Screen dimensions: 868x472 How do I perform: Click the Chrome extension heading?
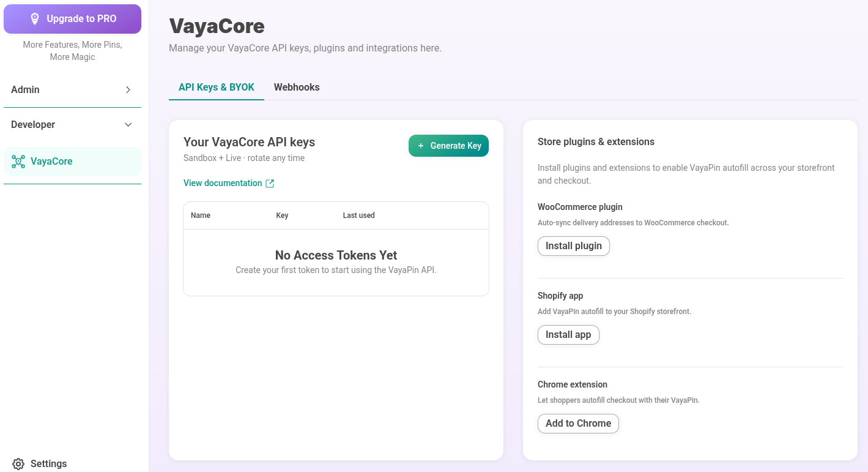click(573, 384)
